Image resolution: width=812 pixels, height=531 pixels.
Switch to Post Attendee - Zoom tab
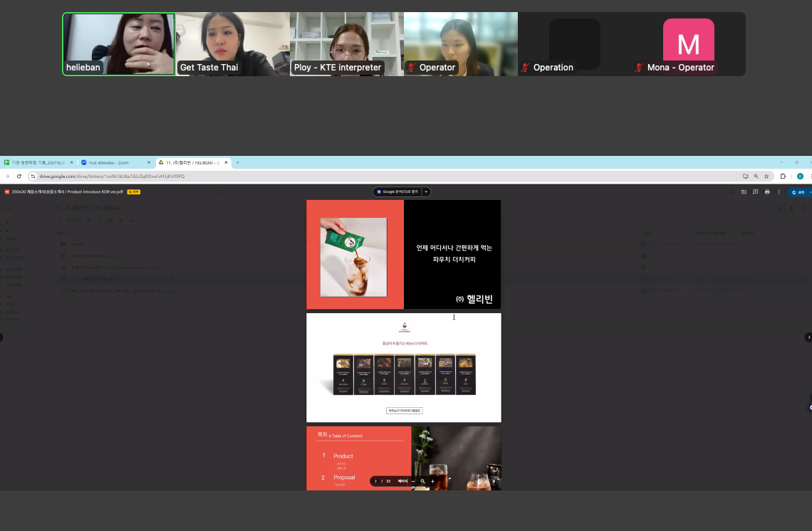(115, 162)
